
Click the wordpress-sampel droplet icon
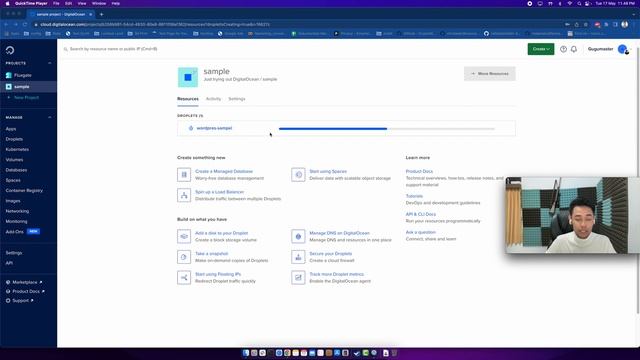click(191, 128)
